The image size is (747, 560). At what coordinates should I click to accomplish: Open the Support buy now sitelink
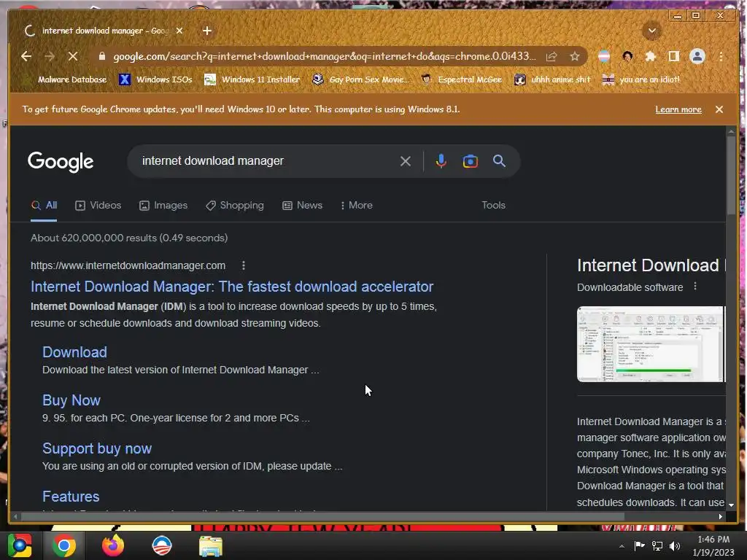pyautogui.click(x=97, y=448)
